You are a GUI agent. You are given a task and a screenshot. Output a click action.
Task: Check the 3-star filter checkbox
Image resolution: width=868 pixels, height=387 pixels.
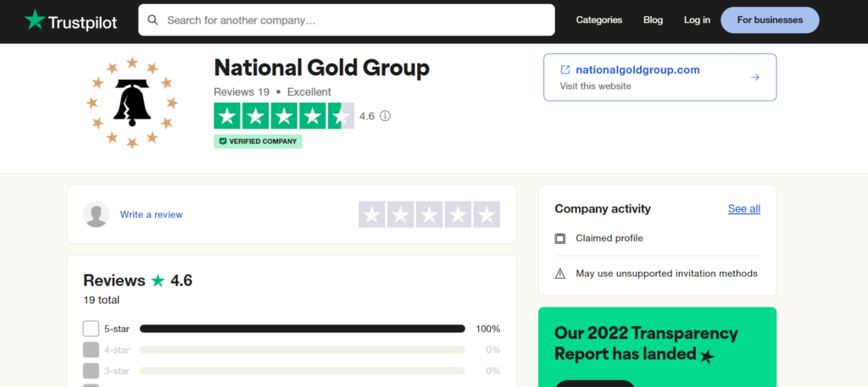91,371
